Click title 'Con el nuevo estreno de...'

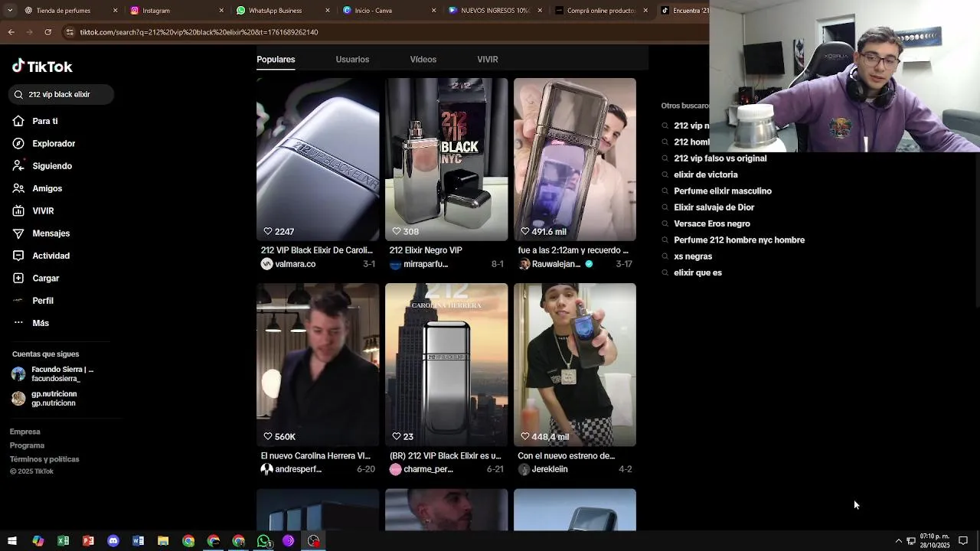click(567, 456)
